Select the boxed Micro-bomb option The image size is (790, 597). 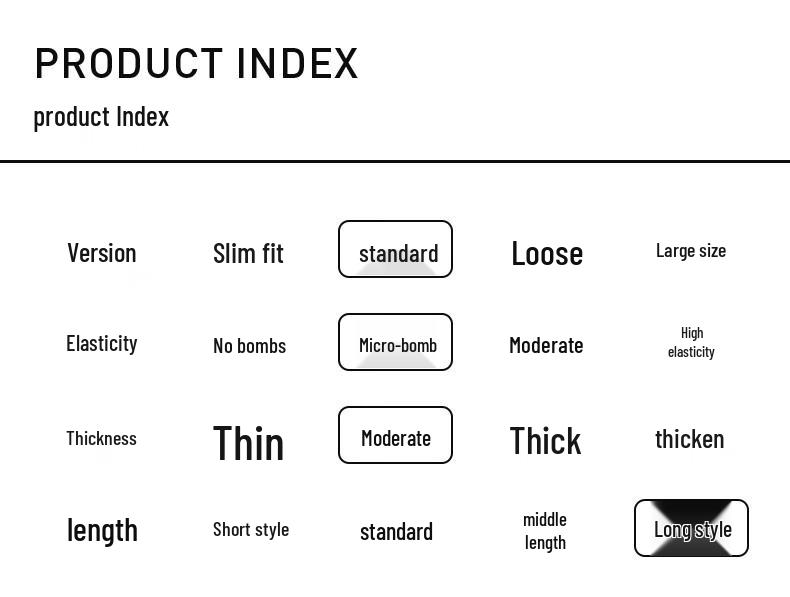click(395, 342)
